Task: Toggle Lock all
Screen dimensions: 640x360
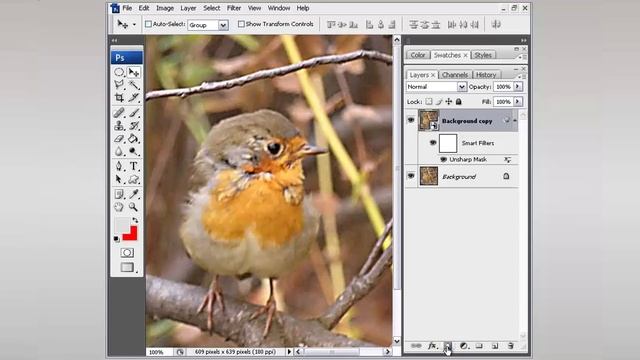Action: (458, 102)
